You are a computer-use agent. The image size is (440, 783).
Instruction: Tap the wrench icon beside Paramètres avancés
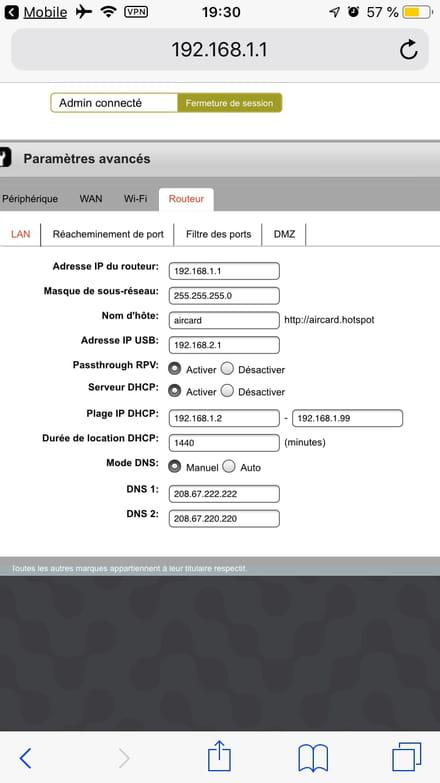(x=5, y=158)
